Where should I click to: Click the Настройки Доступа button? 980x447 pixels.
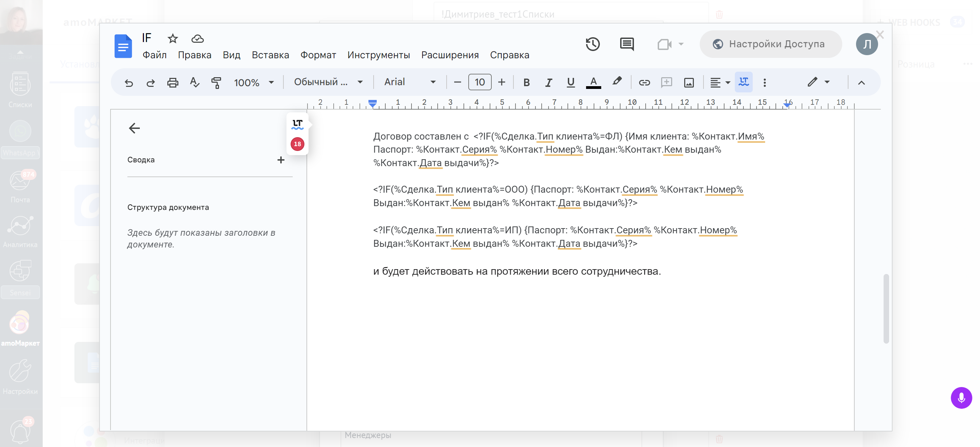tap(770, 44)
